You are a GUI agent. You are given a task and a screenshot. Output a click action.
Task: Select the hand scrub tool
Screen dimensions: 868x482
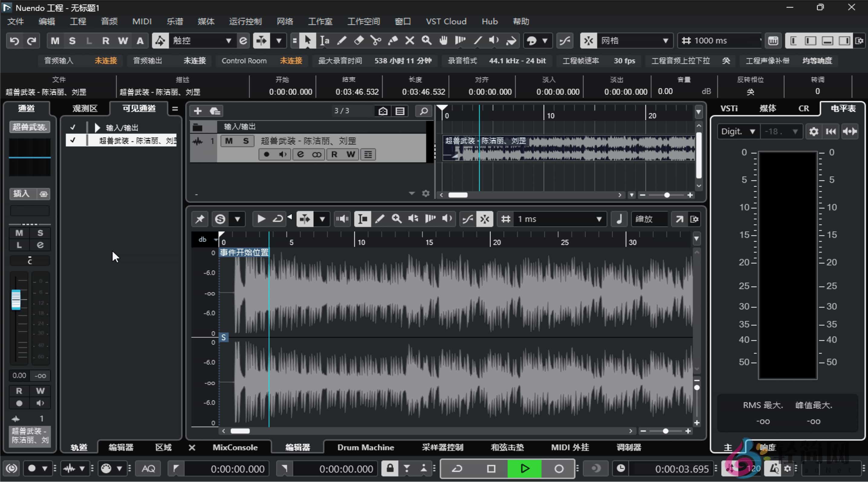(443, 41)
